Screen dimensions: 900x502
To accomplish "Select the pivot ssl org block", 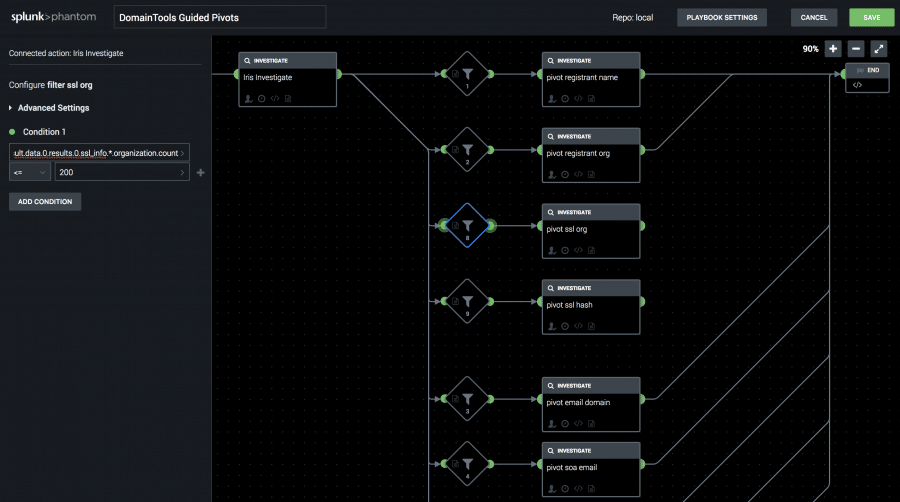I will pos(591,231).
